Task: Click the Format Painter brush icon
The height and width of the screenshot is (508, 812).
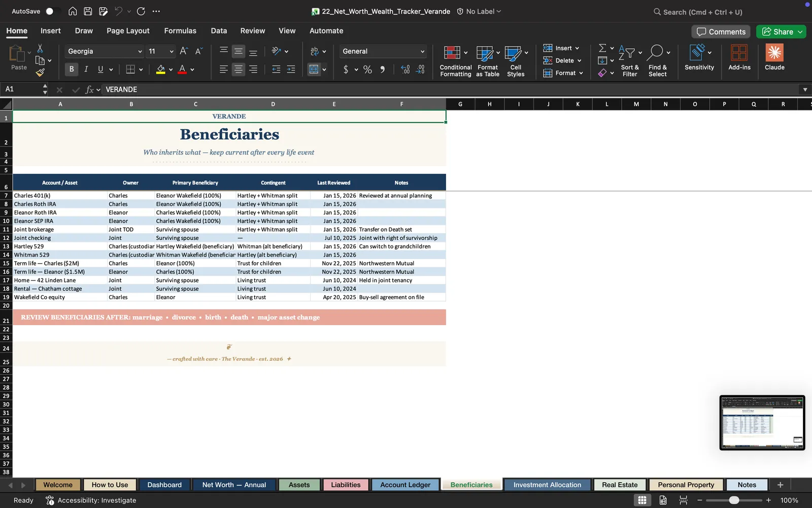Action: point(40,73)
